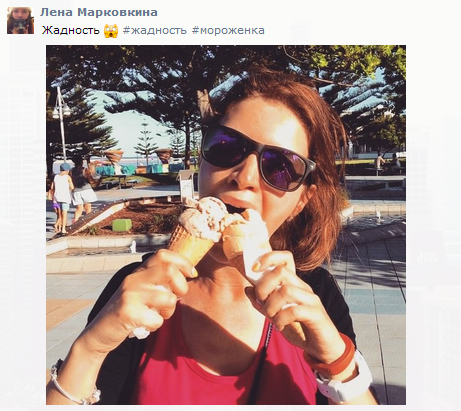Click the author name Лена Марковкина
This screenshot has height=411, width=461.
click(x=99, y=12)
